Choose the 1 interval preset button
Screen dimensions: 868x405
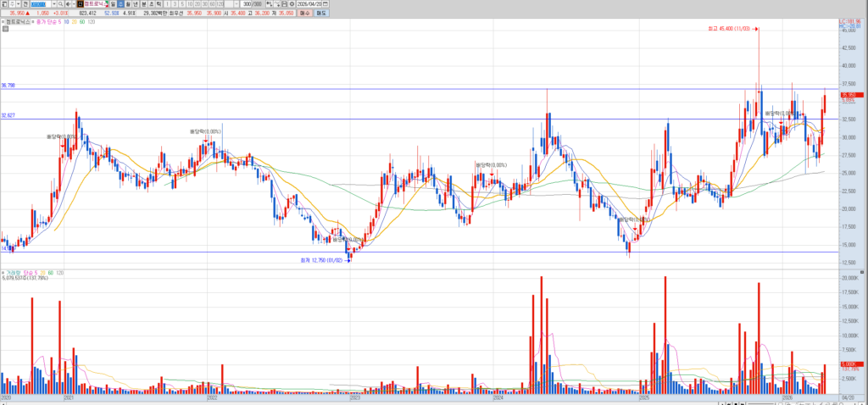coord(167,4)
